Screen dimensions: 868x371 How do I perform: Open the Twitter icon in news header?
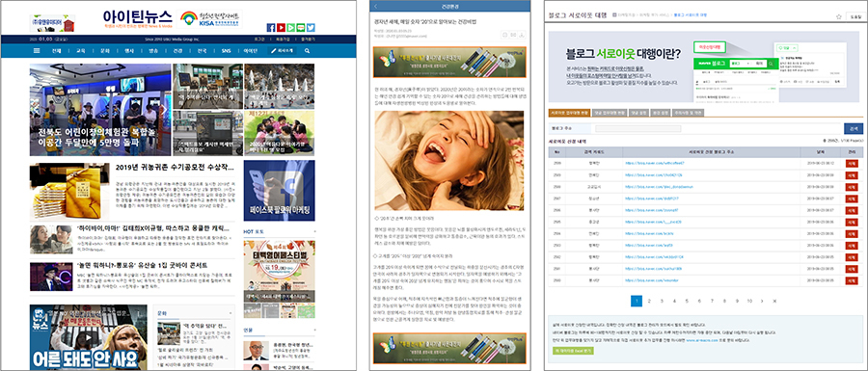click(311, 28)
